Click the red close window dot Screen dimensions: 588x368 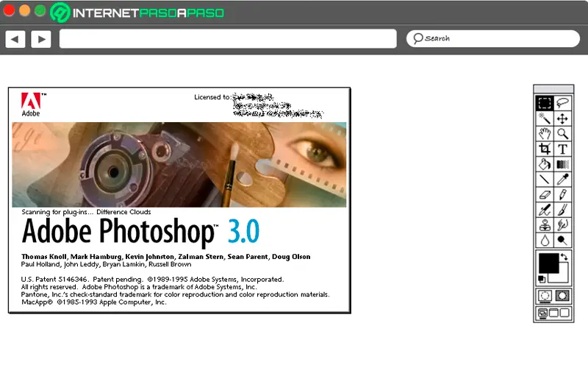(x=9, y=10)
